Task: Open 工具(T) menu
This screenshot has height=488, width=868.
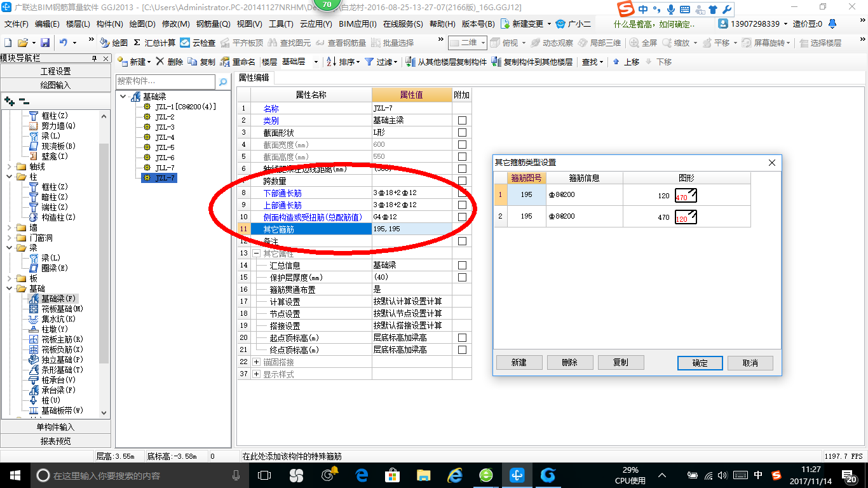Action: 281,24
